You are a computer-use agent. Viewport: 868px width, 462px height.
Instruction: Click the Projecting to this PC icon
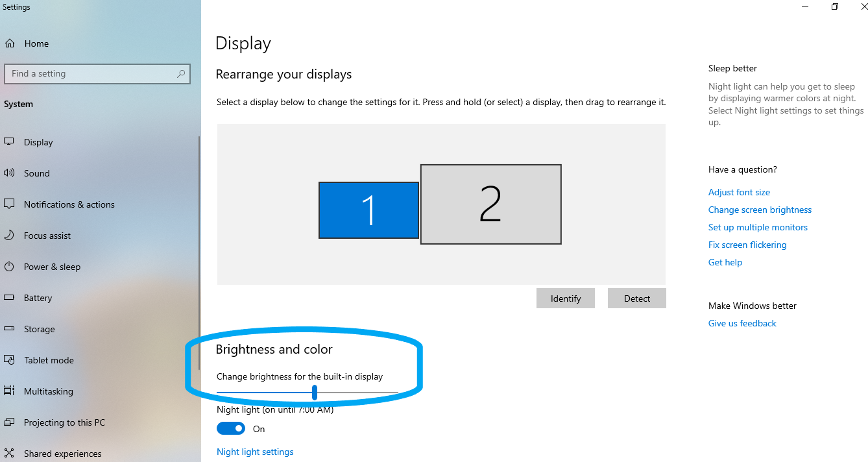9,422
